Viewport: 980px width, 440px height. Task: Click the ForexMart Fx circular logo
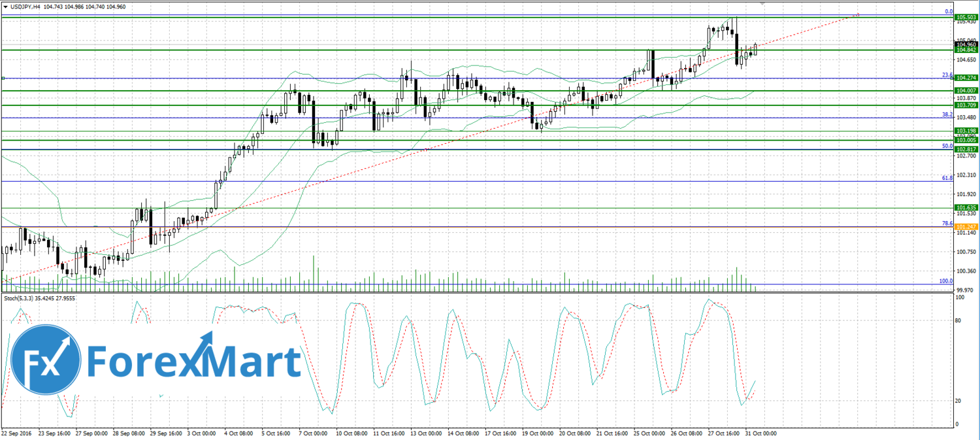[45, 358]
